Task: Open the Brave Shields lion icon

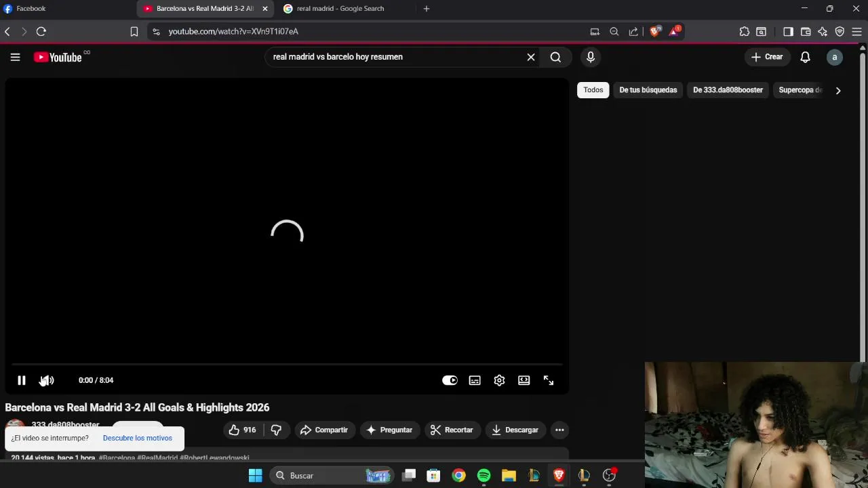Action: pyautogui.click(x=655, y=31)
